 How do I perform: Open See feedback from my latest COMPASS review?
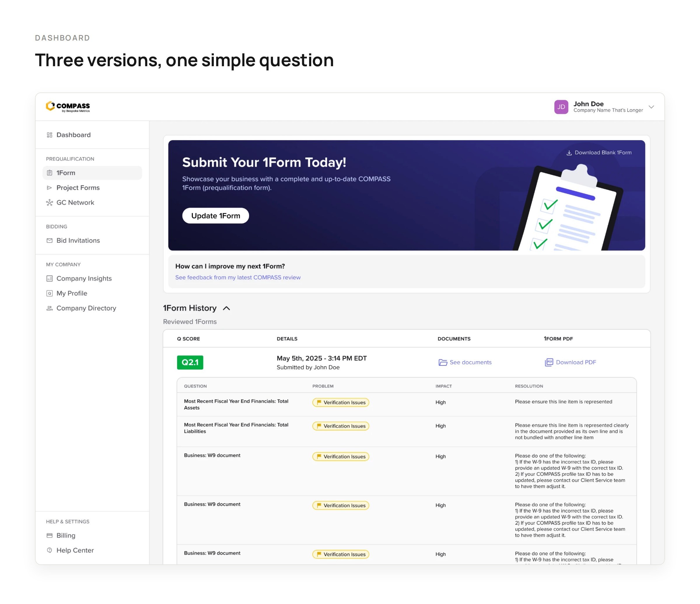click(238, 277)
